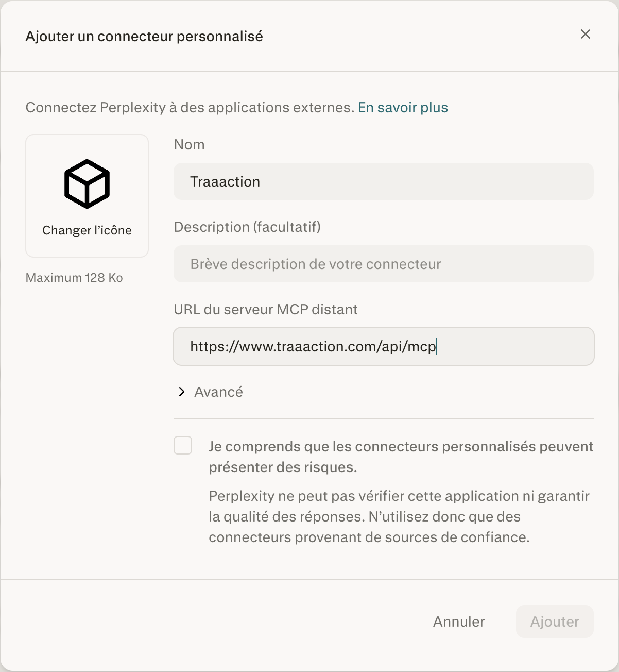Click the description field placeholder text
619x672 pixels.
click(315, 264)
